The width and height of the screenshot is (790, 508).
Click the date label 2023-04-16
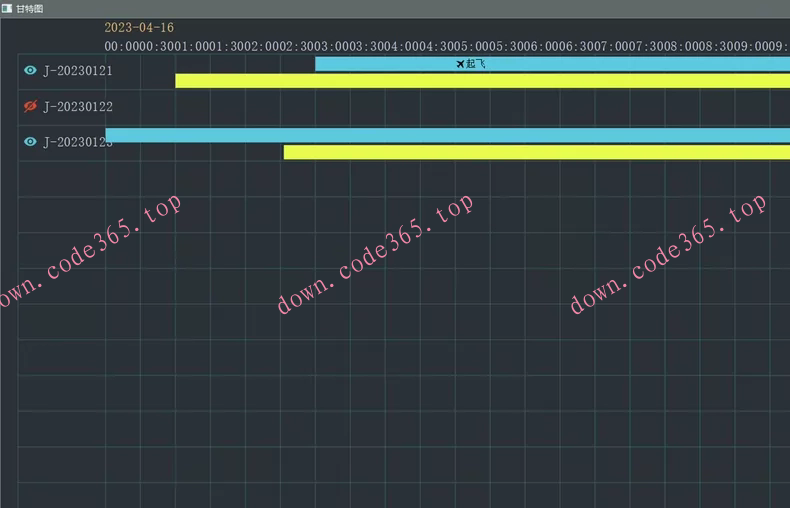click(139, 27)
